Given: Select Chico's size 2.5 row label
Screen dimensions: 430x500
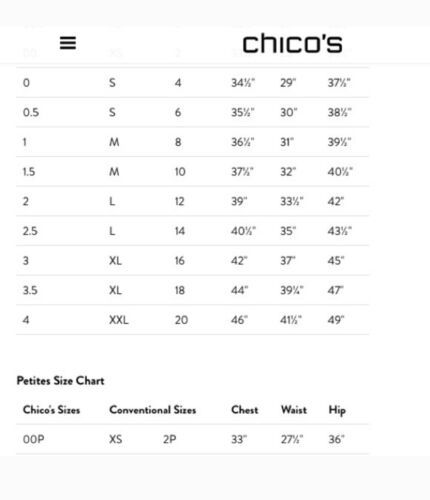Looking at the screenshot, I should coord(30,231).
